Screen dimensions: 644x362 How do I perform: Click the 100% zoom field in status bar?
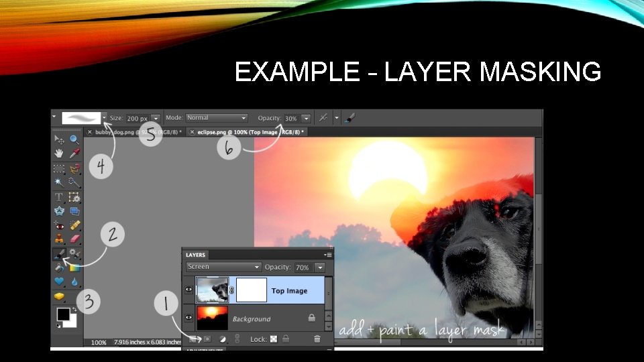tap(99, 343)
